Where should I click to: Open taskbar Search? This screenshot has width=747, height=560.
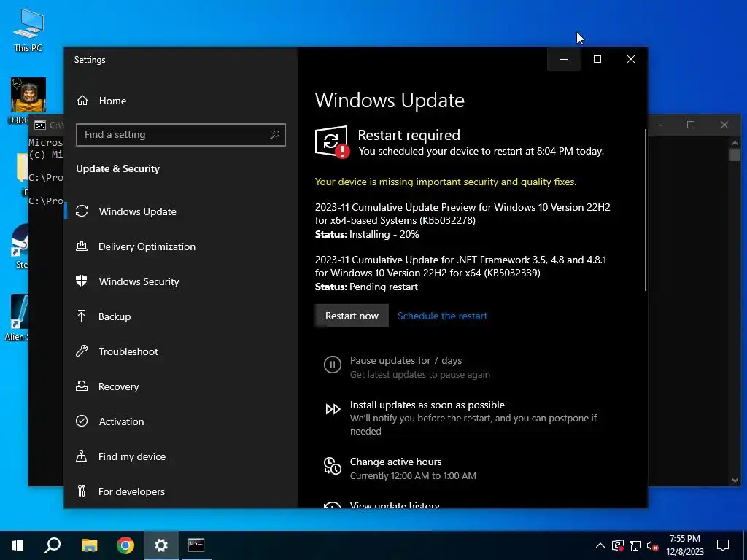click(x=53, y=545)
